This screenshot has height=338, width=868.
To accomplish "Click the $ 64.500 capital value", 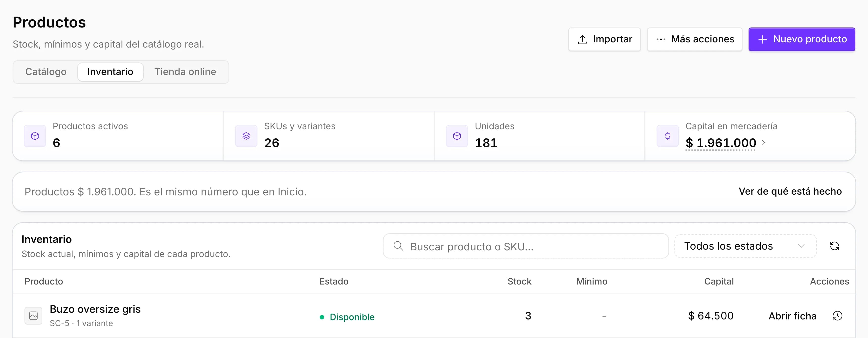I will [x=711, y=316].
